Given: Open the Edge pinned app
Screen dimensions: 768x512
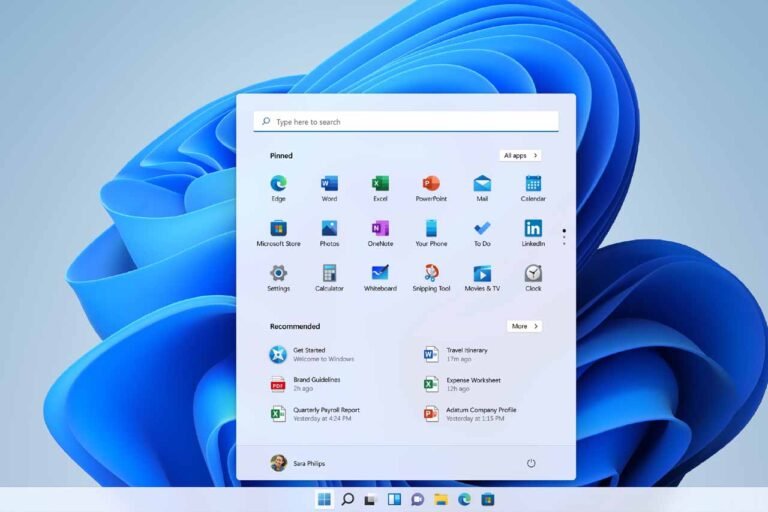Looking at the screenshot, I should (x=278, y=188).
